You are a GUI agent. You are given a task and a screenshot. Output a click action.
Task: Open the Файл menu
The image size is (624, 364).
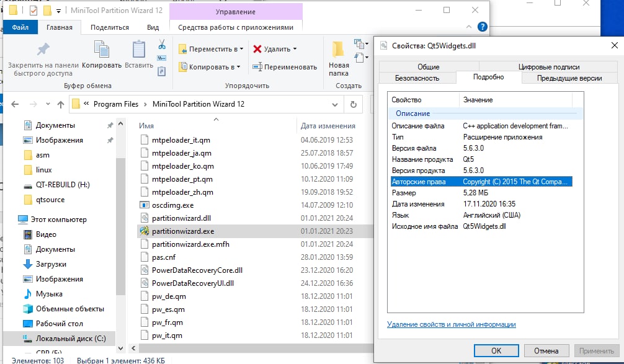pos(20,27)
